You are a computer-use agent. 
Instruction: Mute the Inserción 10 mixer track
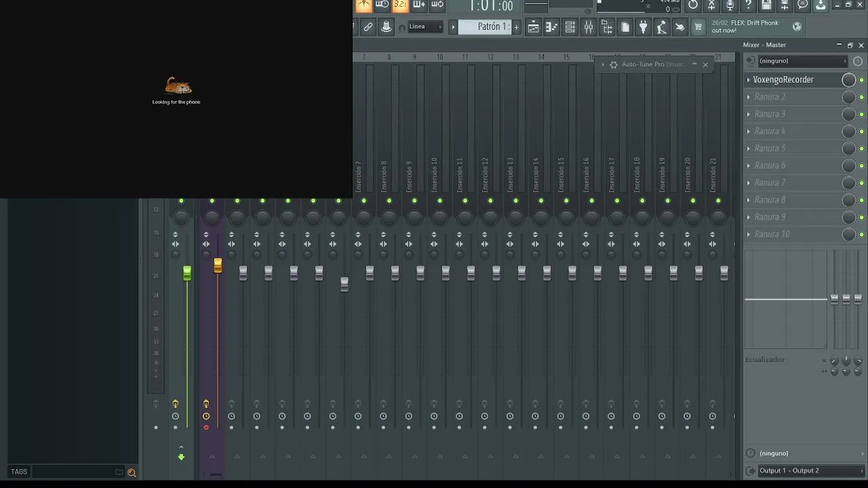coord(439,201)
